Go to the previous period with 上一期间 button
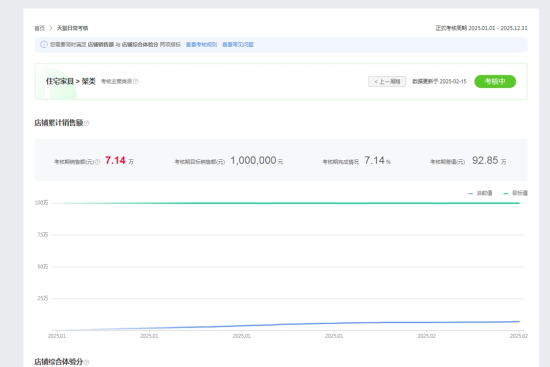This screenshot has height=367, width=550. [387, 81]
